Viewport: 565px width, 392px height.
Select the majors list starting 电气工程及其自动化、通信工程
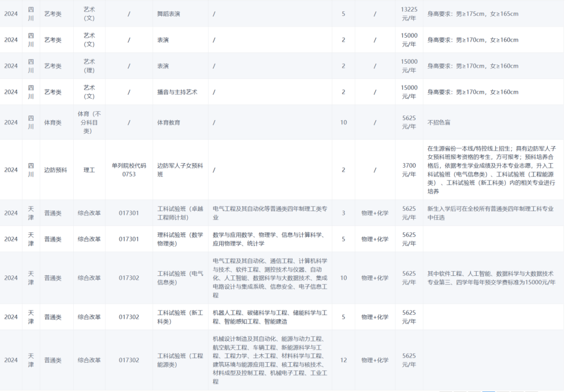click(270, 278)
